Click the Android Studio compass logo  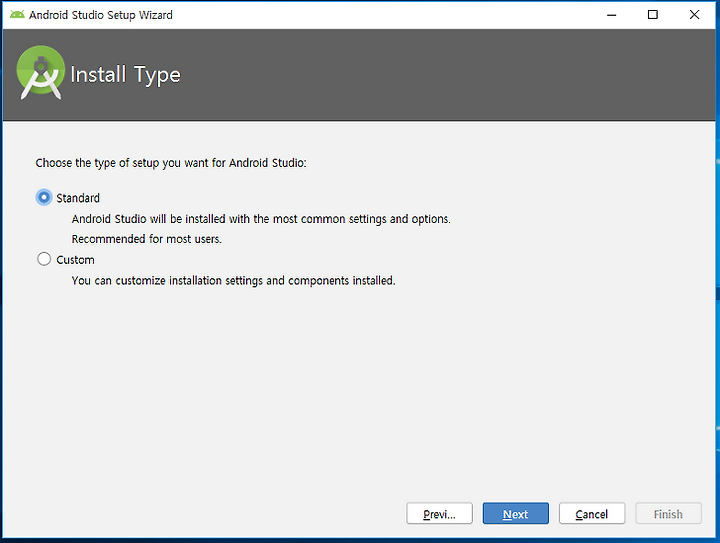[40, 73]
